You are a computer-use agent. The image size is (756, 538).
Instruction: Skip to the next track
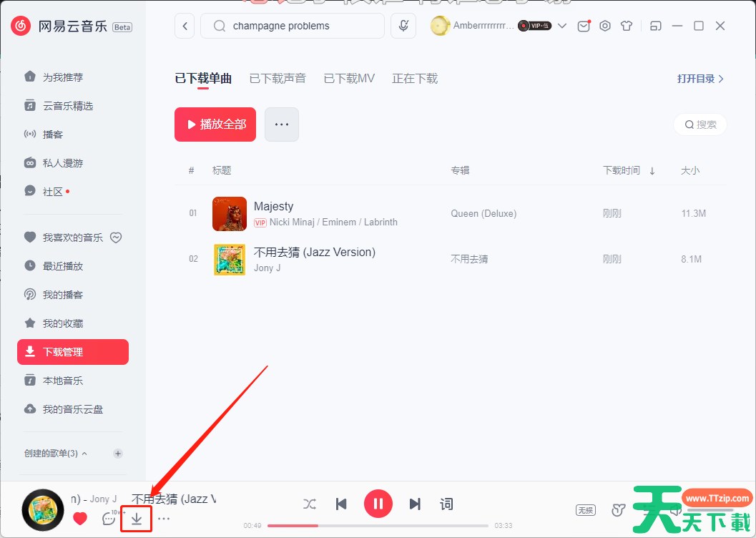point(415,504)
